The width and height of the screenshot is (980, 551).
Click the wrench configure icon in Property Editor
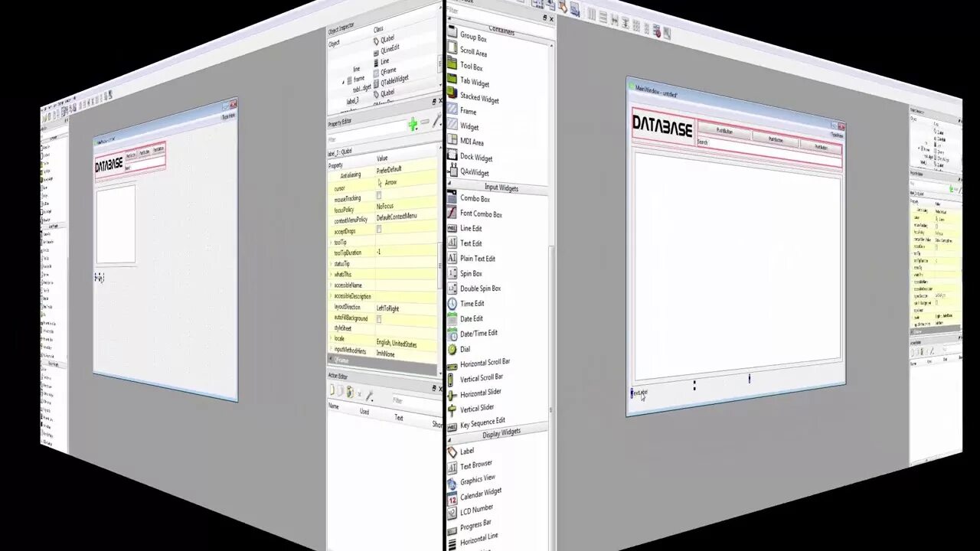[x=436, y=121]
